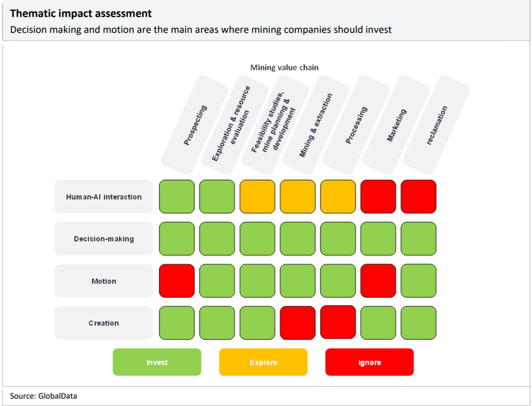Select the Human-AI interaction row label

[104, 197]
